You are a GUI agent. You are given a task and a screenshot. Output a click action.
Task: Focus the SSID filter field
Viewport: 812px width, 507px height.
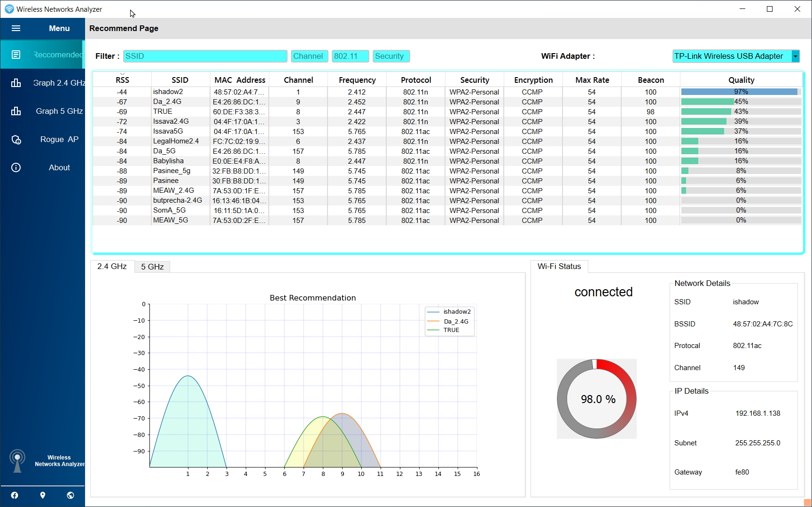click(205, 56)
